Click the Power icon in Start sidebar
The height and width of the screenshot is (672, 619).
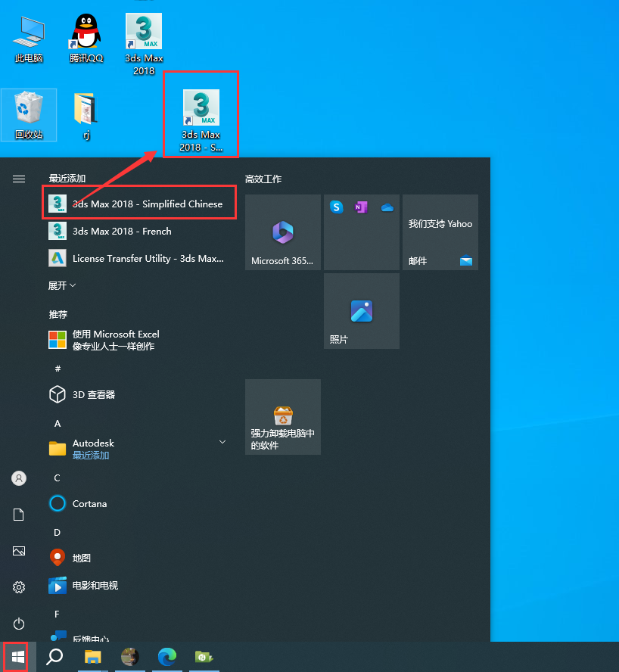19,624
